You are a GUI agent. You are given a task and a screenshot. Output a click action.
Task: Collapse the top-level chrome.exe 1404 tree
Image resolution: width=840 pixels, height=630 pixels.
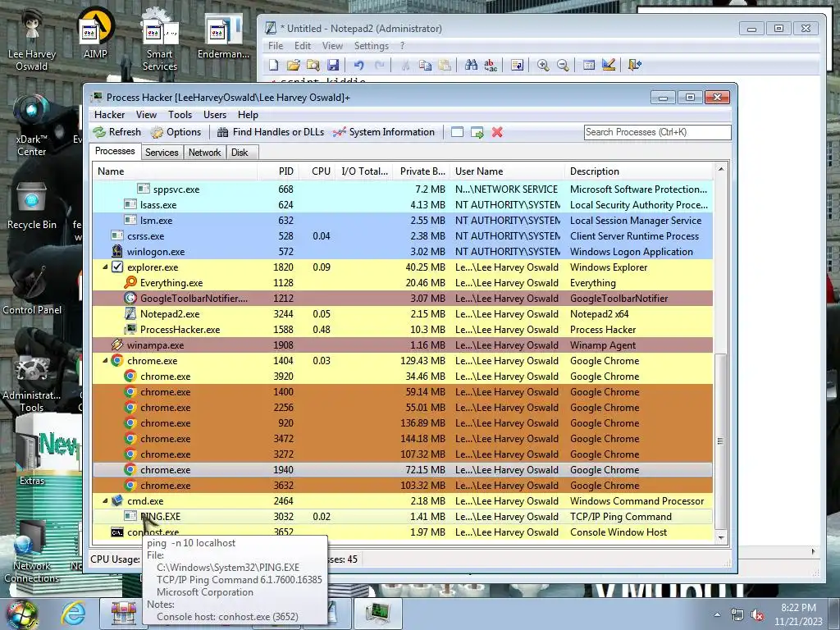(105, 361)
